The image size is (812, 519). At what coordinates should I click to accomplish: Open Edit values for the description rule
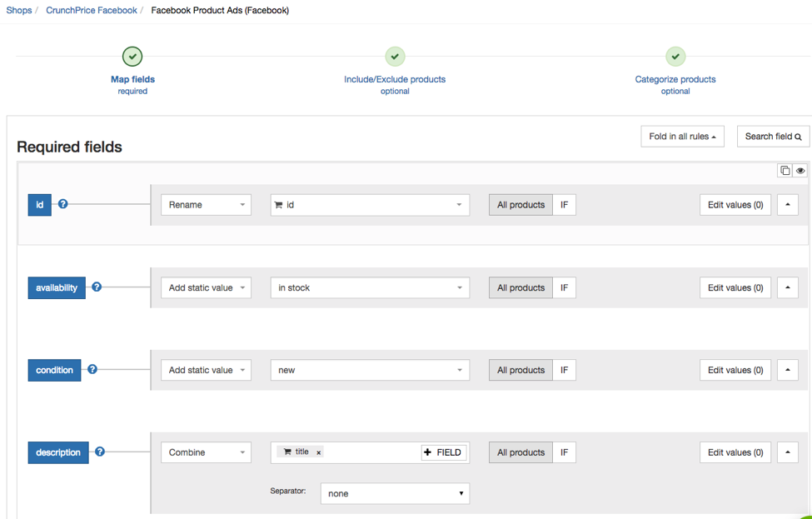[x=735, y=452]
